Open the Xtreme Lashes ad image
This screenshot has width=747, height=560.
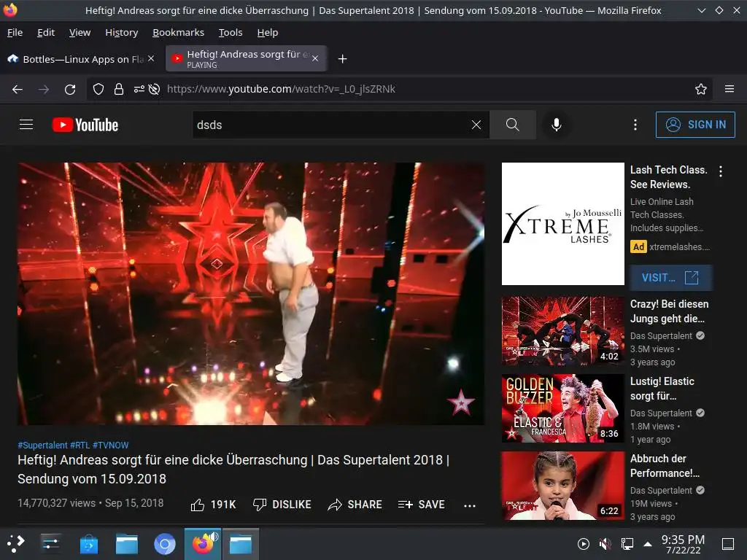[562, 224]
